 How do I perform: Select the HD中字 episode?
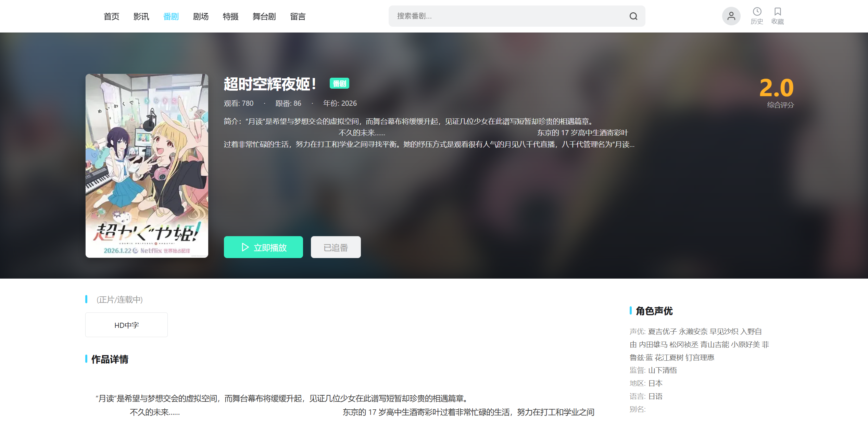coord(126,324)
